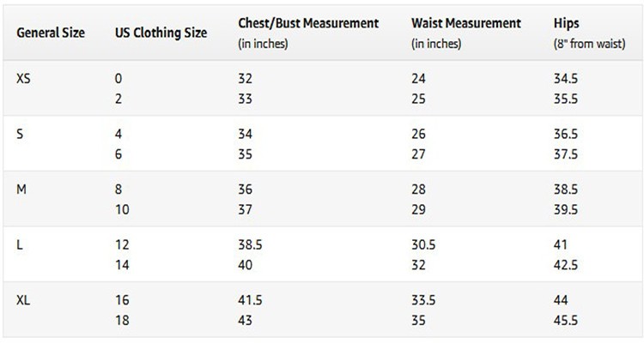The width and height of the screenshot is (644, 343).
Task: Click the 45.5 hips value
Action: coord(566,321)
